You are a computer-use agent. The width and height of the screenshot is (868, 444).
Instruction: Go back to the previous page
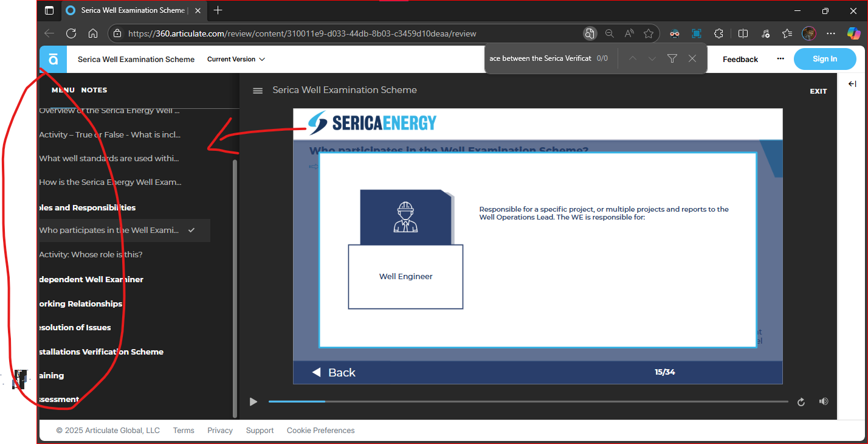pos(49,33)
